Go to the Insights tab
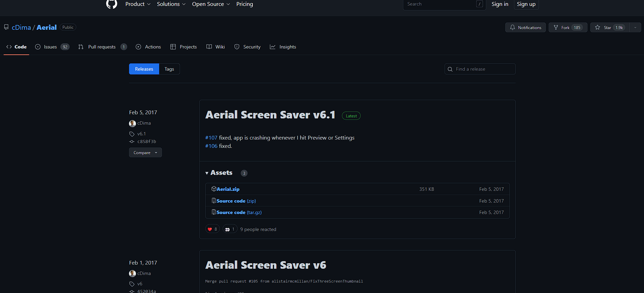The height and width of the screenshot is (293, 644). pyautogui.click(x=283, y=47)
